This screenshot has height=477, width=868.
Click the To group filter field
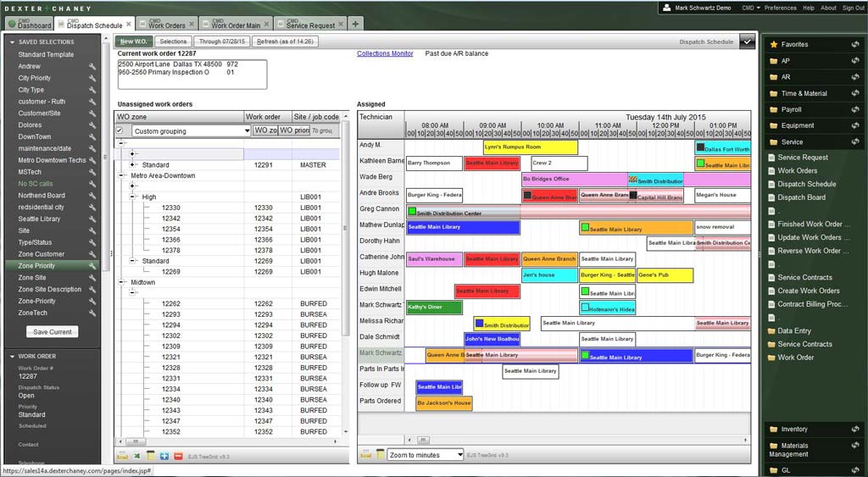(x=325, y=131)
